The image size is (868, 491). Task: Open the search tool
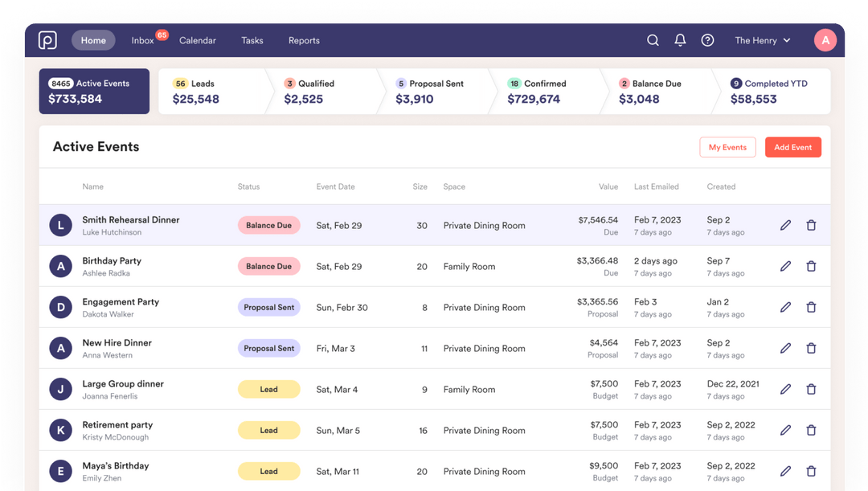tap(652, 39)
